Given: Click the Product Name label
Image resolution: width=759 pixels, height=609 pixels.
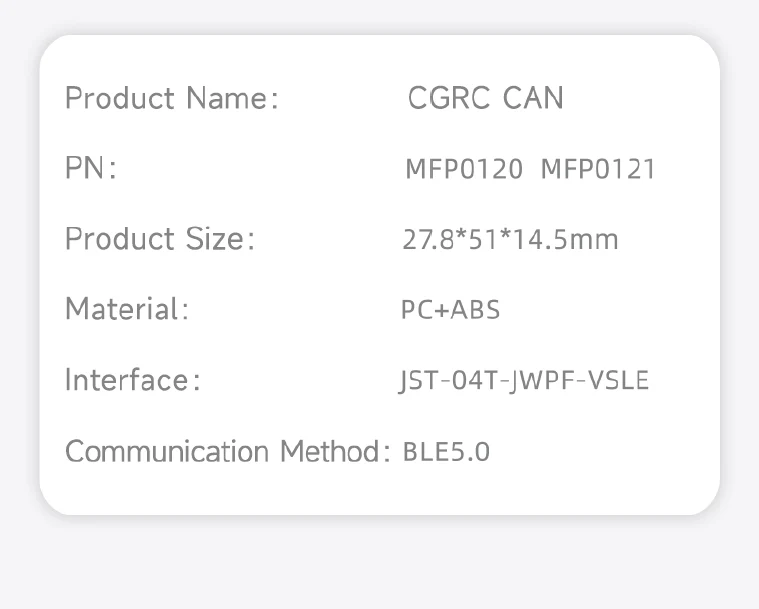Looking at the screenshot, I should coord(171,99).
